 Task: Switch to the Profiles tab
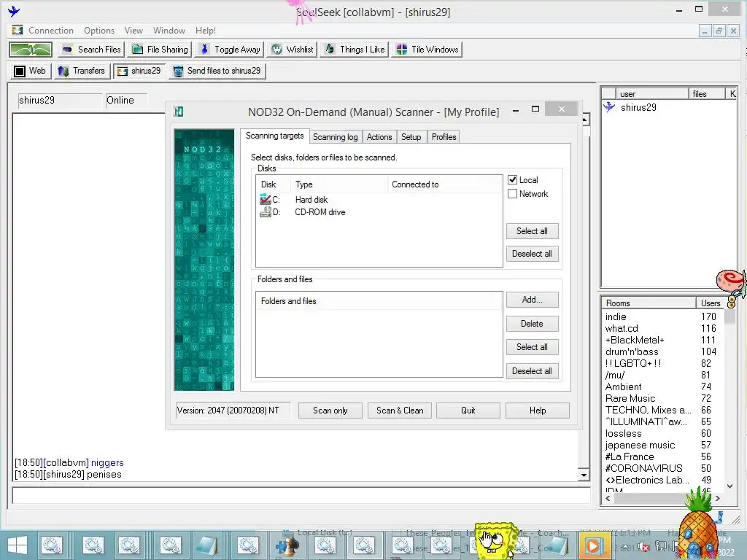click(x=444, y=137)
